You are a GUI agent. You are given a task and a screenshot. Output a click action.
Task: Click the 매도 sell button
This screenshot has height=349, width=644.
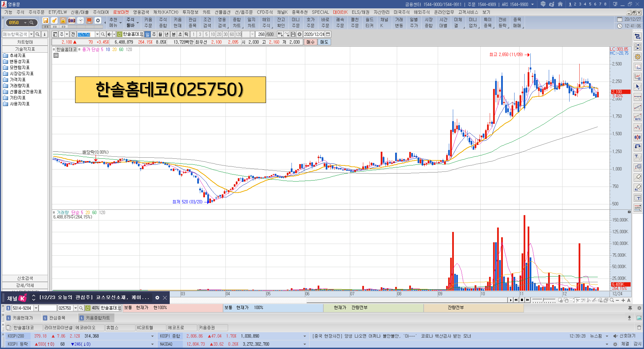(x=324, y=42)
